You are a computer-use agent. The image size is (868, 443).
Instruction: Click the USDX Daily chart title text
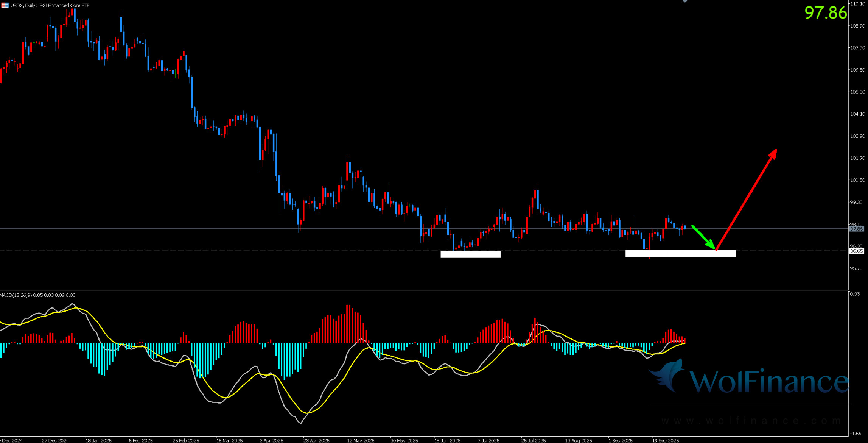(x=50, y=5)
